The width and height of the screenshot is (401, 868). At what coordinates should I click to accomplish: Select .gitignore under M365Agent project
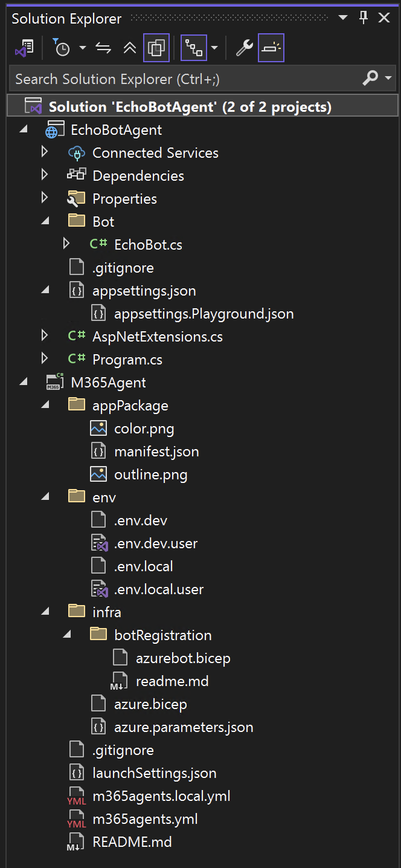123,750
